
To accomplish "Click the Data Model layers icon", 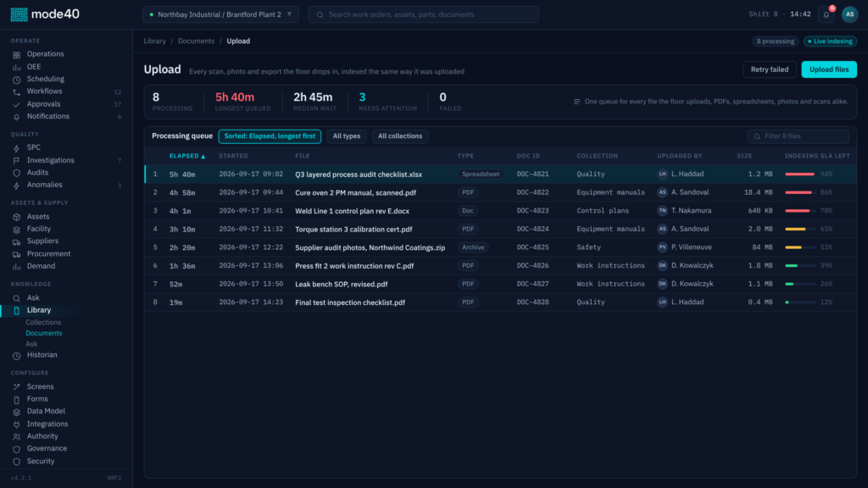I will point(17,412).
